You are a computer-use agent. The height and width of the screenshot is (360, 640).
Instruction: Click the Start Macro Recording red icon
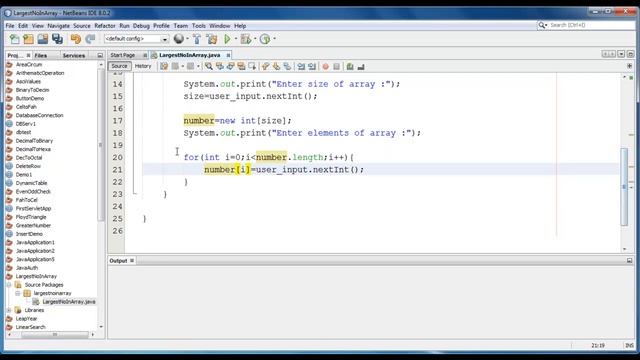coord(325,66)
